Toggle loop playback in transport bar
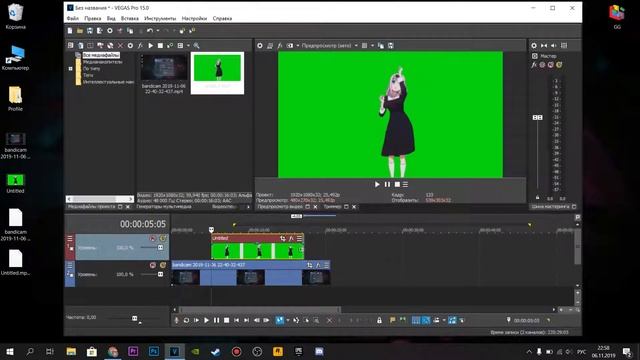Image resolution: width=640 pixels, height=360 pixels. pos(186,320)
